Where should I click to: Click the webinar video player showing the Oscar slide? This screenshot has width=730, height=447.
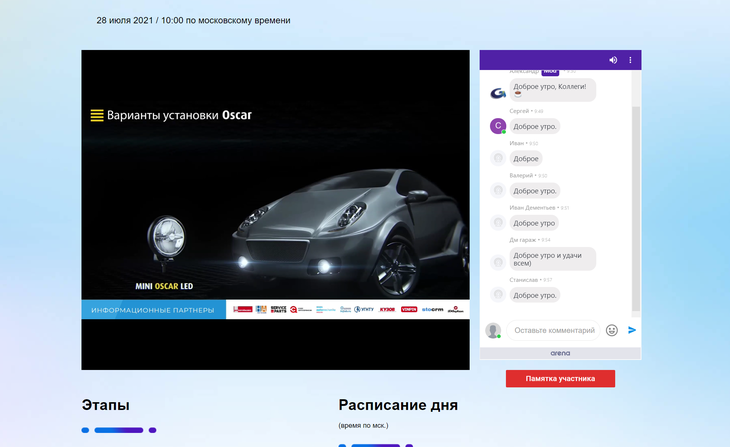tap(275, 210)
